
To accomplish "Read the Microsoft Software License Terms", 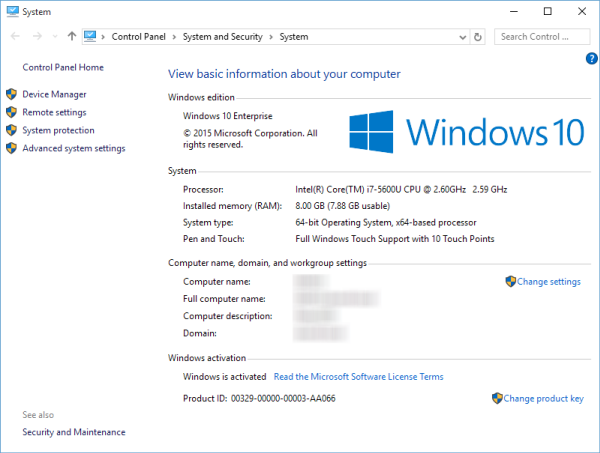I will [x=358, y=377].
